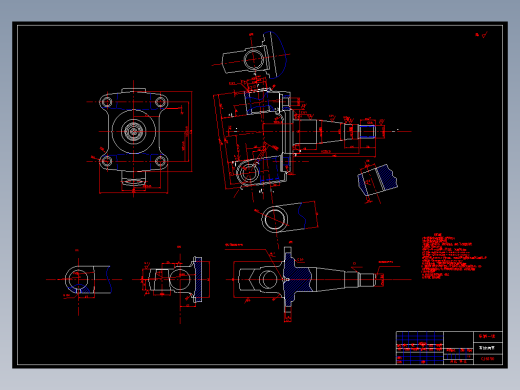The image size is (520, 390).
Task: Click the title block at bottom right
Action: coord(449,348)
